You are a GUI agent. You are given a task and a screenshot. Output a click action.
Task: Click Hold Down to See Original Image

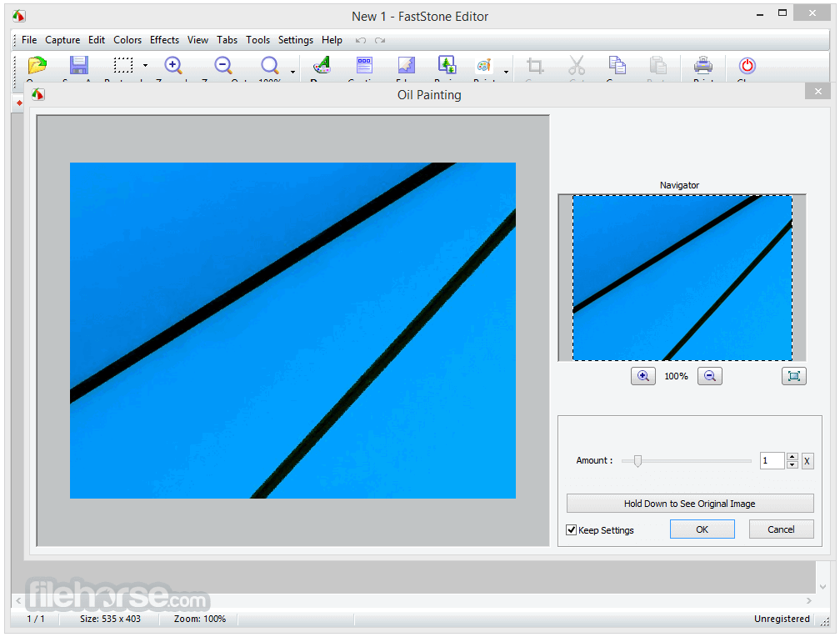tap(689, 504)
